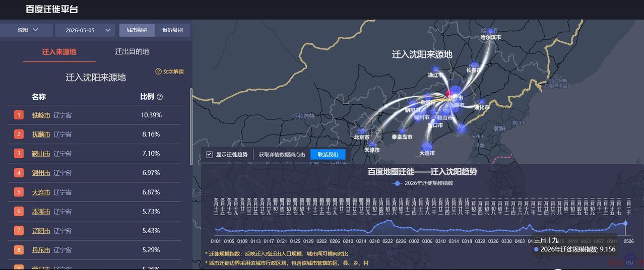Viewport: 644px width, 270px height.
Task: Select the 迁出目的地 tab
Action: pyautogui.click(x=132, y=51)
